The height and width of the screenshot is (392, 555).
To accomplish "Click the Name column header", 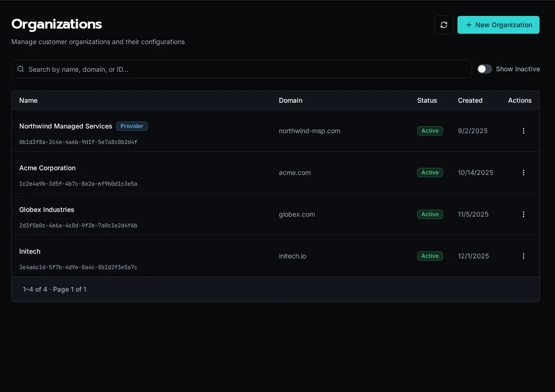I will (28, 100).
